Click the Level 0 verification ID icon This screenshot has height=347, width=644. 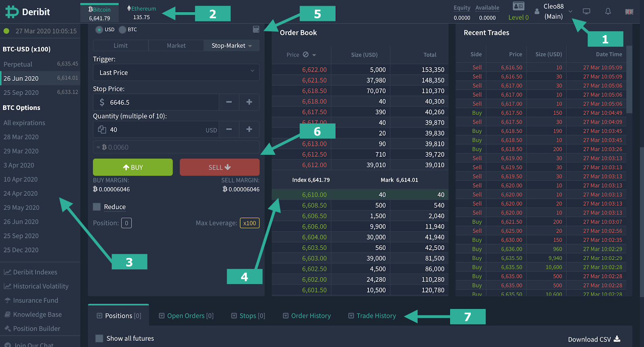(x=518, y=6)
